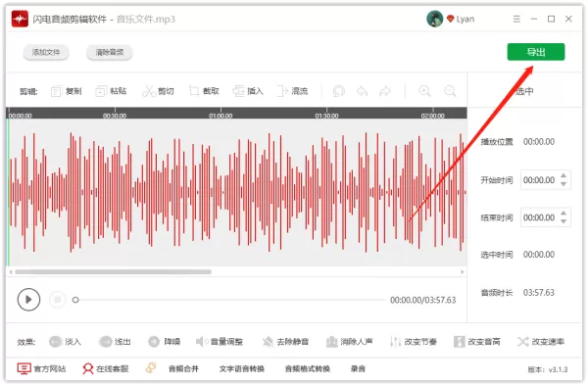
Task: Click the app logo in title bar
Action: click(x=20, y=19)
